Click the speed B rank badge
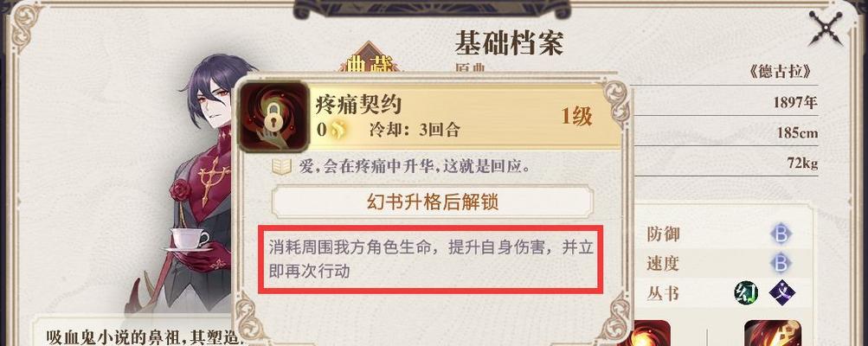Viewport: 868px width, 346px height. tap(781, 264)
